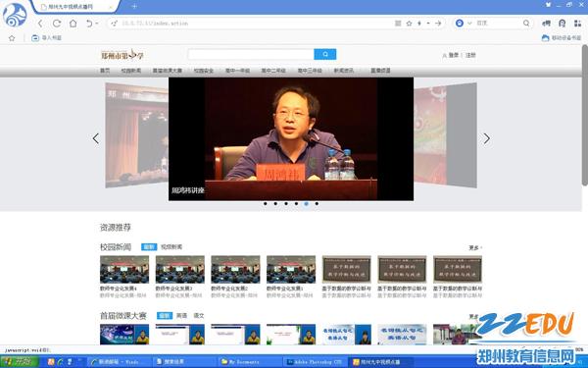Image resolution: width=588 pixels, height=368 pixels.
Task: Click the site search input box
Action: [251, 54]
